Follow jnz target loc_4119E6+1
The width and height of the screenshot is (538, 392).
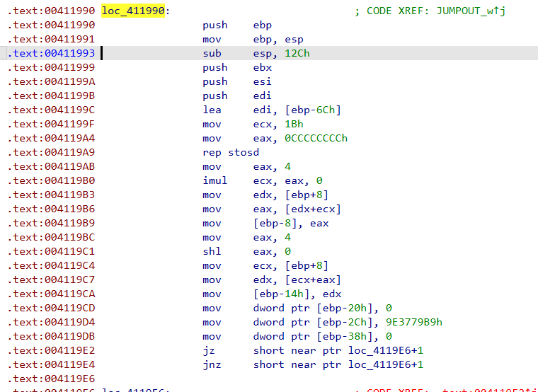click(386, 364)
